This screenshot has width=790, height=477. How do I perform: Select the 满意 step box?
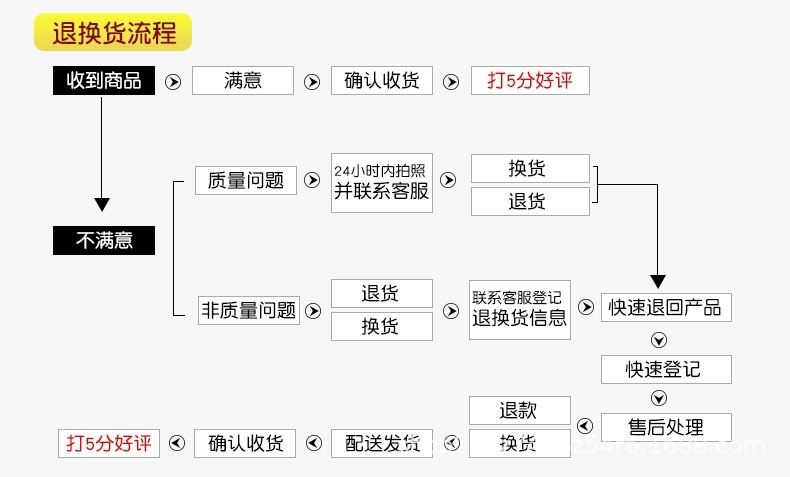pos(242,81)
